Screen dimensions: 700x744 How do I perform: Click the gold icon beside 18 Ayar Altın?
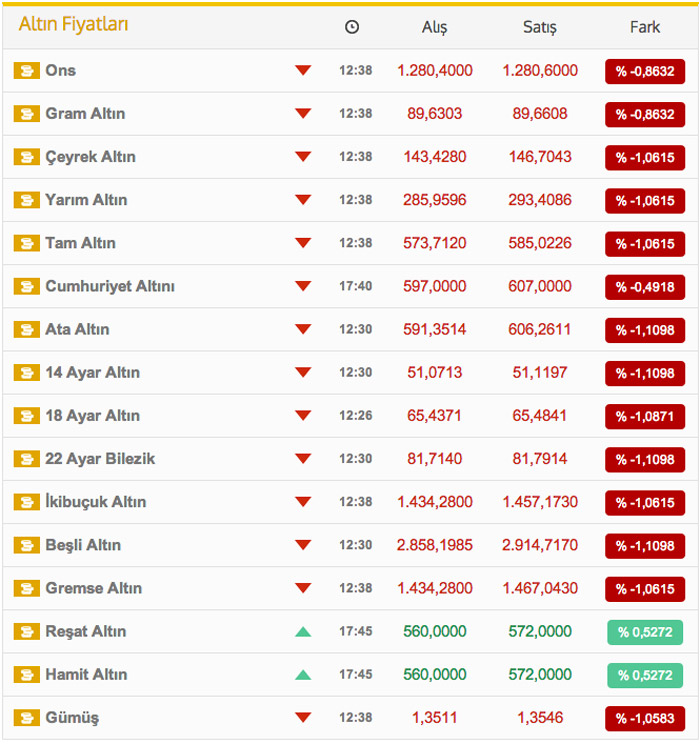pyautogui.click(x=27, y=416)
